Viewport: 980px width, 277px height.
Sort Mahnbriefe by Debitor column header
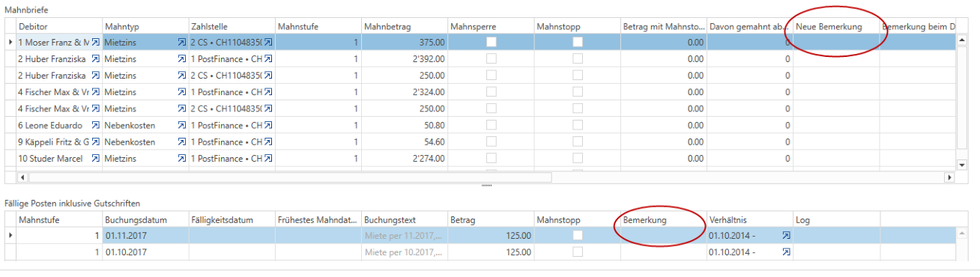click(x=59, y=27)
